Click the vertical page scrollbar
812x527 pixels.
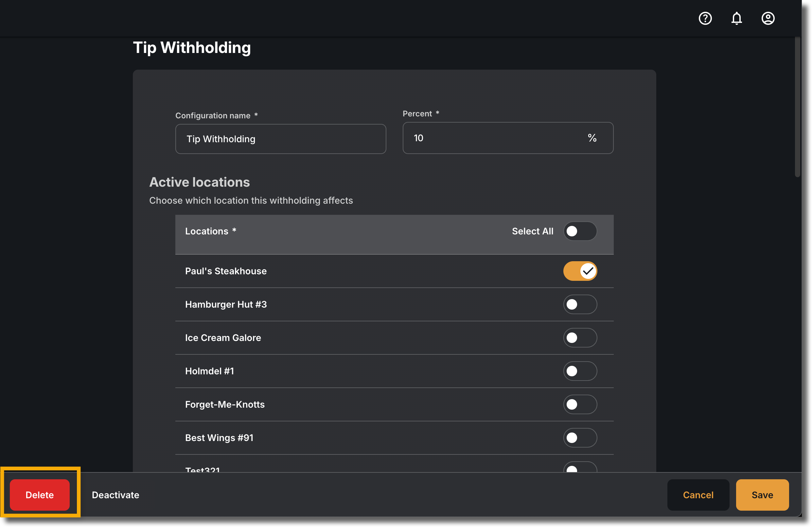797,107
